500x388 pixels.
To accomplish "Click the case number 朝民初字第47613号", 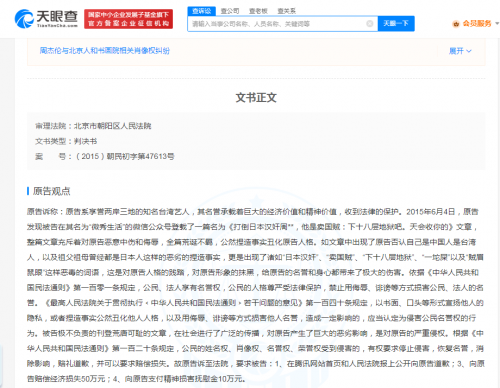I will 140,156.
